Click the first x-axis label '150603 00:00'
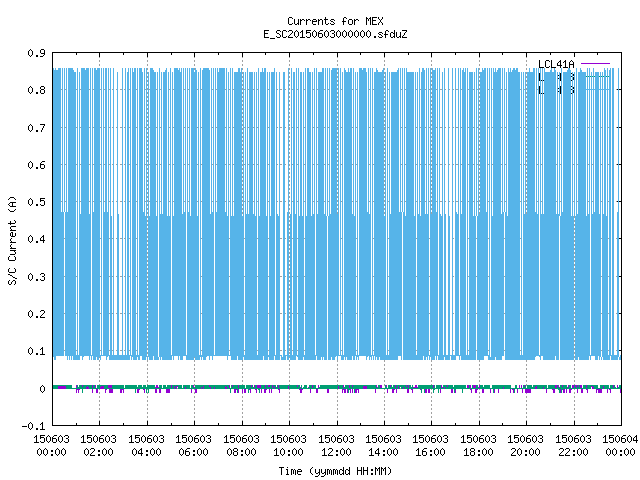This screenshot has height=480, width=640. (x=51, y=446)
